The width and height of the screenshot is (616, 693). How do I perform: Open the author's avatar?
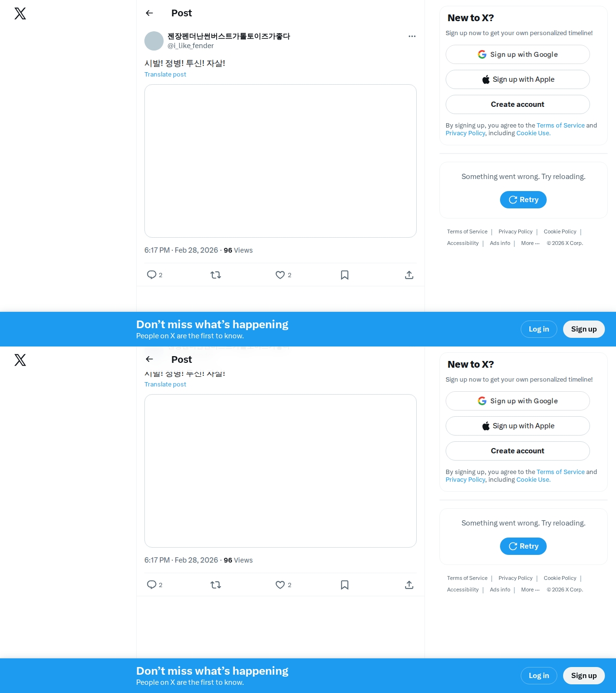pos(154,41)
